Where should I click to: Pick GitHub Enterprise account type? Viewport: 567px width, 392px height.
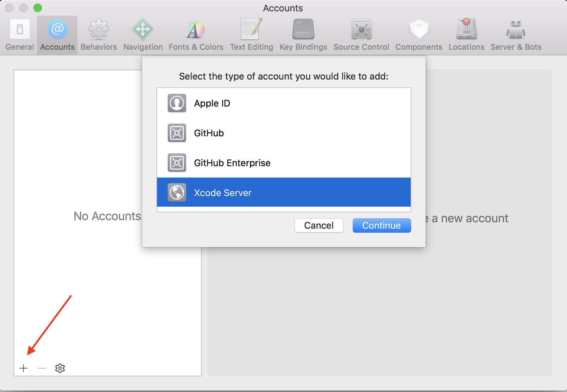coord(284,163)
